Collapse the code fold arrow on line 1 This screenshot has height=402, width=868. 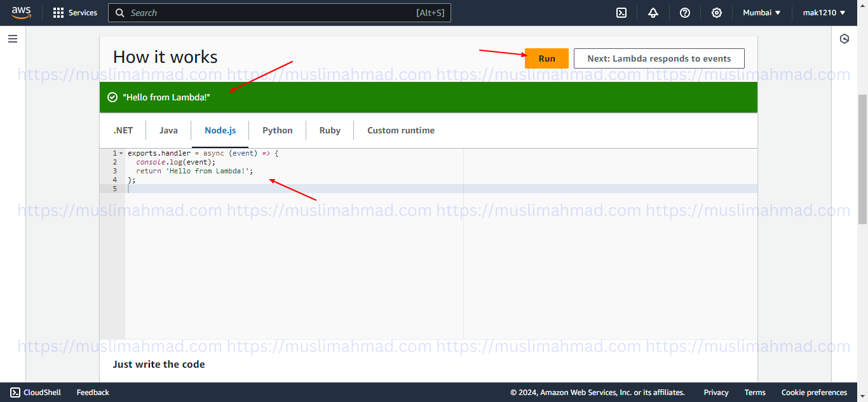(x=121, y=154)
